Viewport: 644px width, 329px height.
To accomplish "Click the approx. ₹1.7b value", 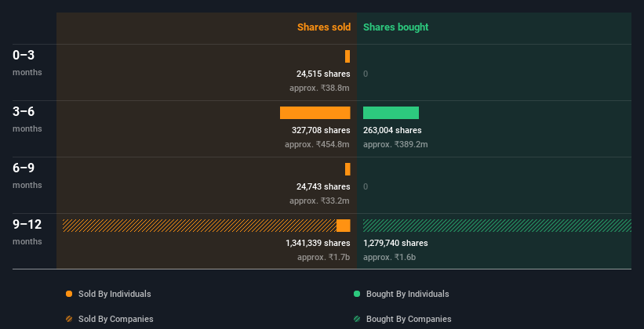I will [x=324, y=257].
